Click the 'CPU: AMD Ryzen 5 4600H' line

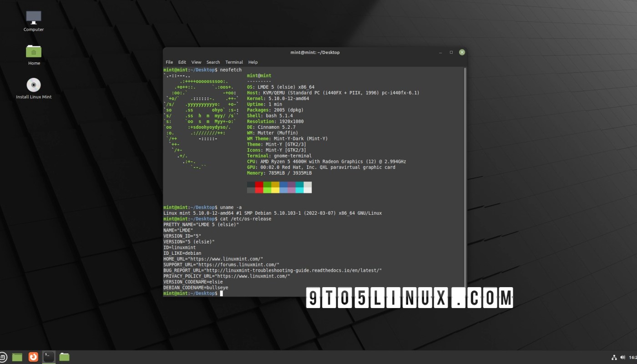coord(326,162)
